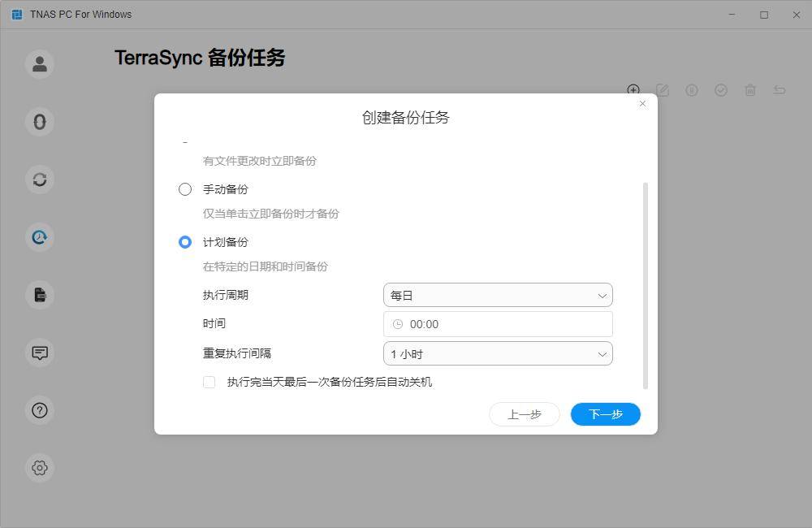Close the 创建备份任务 dialog
Viewport: 812px width, 528px height.
642,104
